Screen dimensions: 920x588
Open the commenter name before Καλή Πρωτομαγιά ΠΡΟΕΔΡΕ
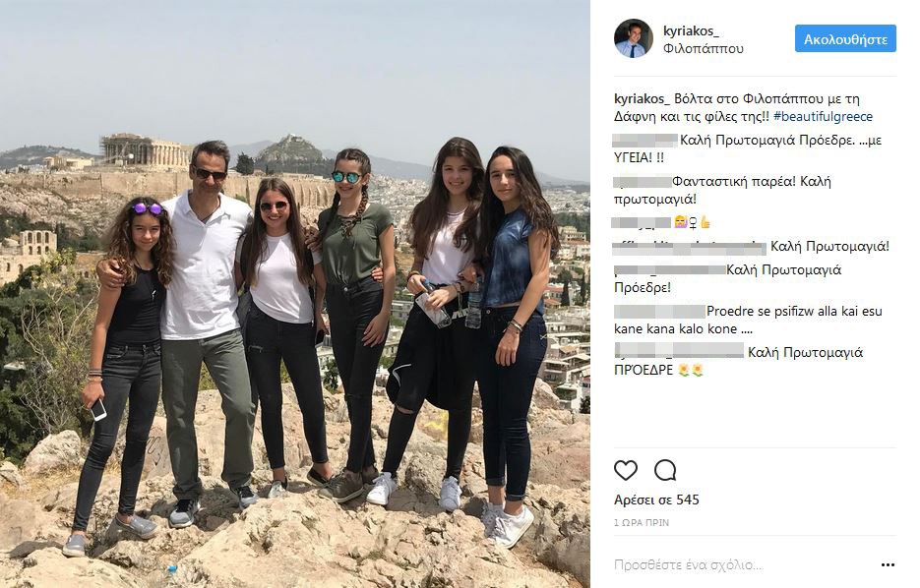click(679, 352)
